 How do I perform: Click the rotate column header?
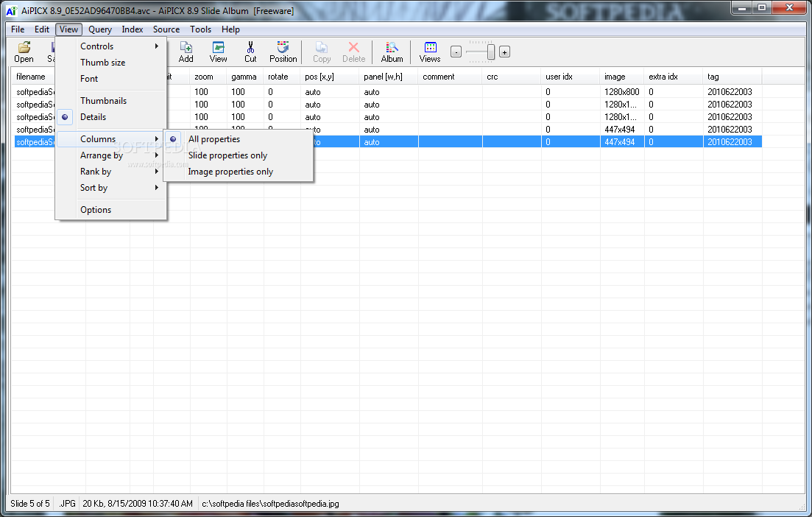282,77
